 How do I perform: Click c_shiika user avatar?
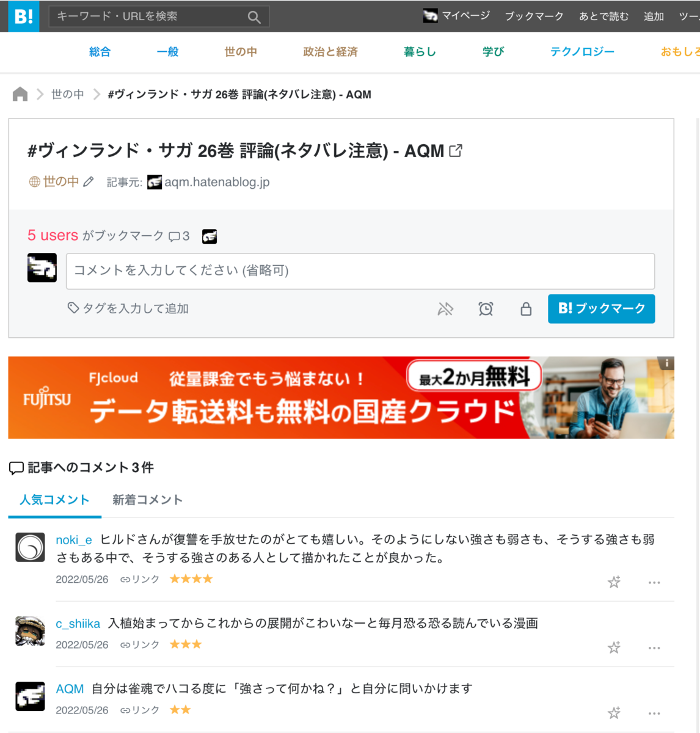tap(30, 631)
